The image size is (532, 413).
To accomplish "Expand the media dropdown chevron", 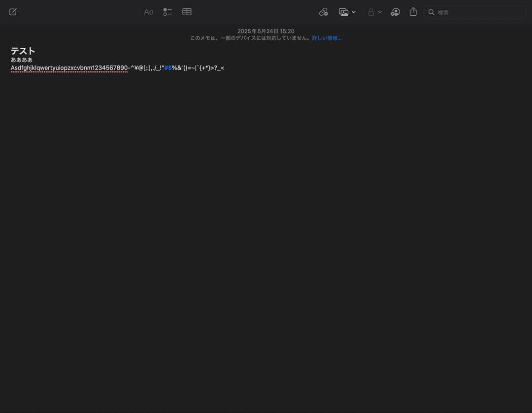I will point(354,12).
